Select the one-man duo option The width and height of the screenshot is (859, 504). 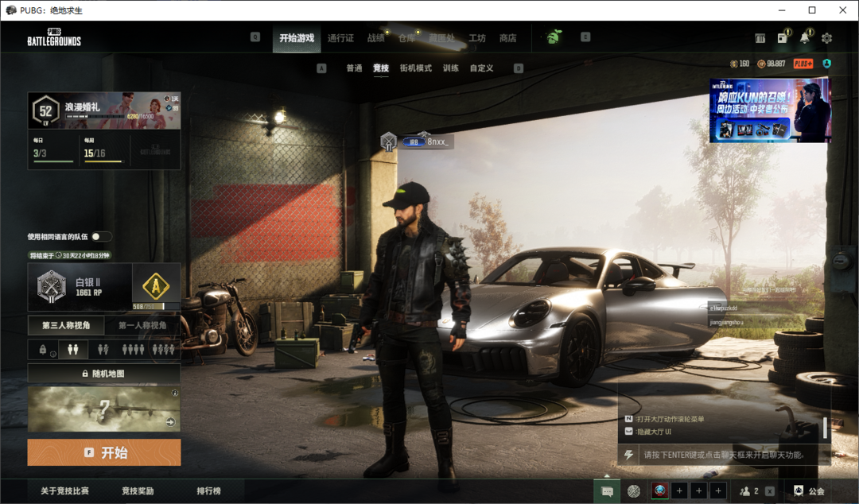(x=103, y=350)
